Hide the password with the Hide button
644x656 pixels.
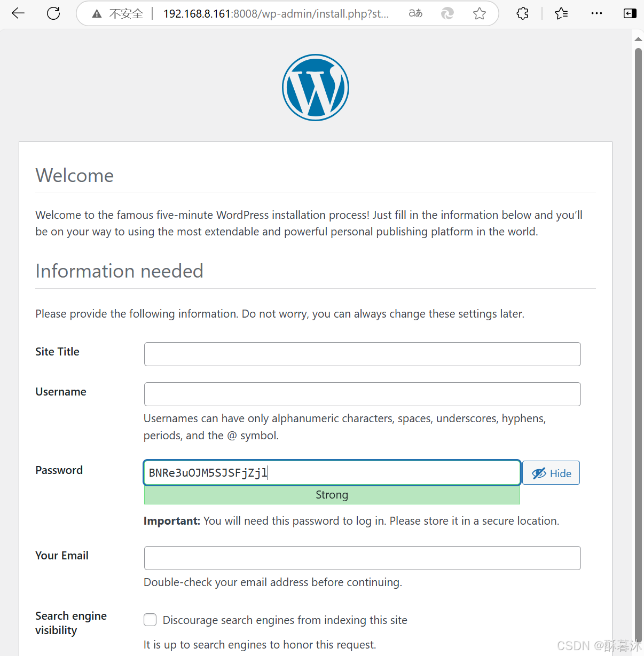(551, 473)
